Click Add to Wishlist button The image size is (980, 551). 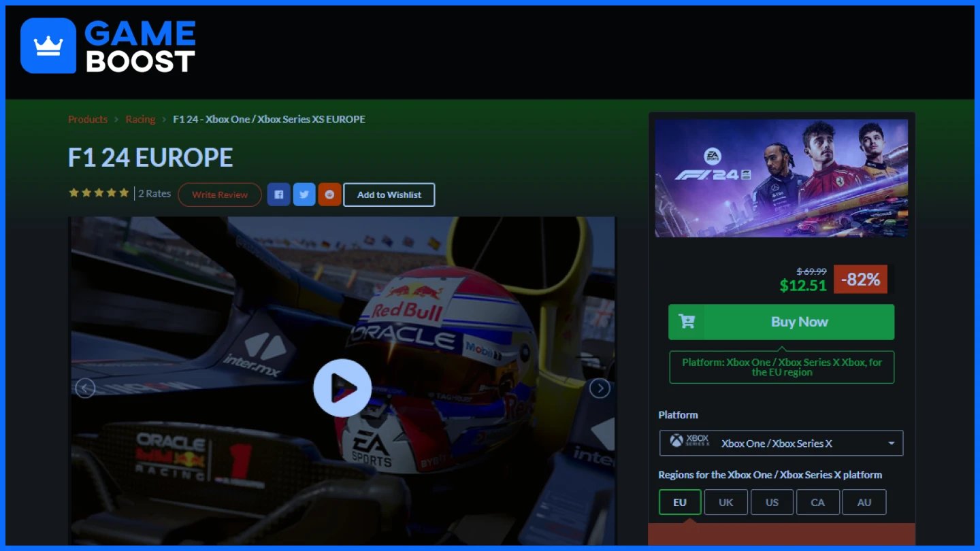pyautogui.click(x=389, y=195)
